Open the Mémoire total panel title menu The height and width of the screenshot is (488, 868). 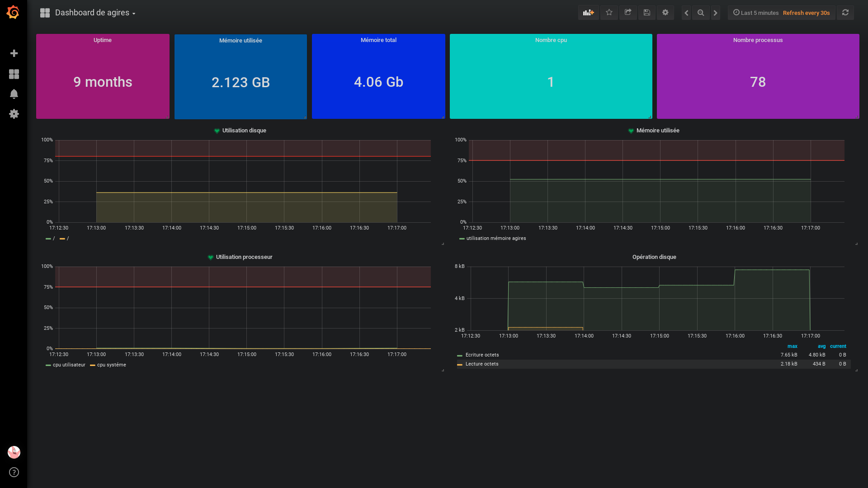[x=378, y=40]
